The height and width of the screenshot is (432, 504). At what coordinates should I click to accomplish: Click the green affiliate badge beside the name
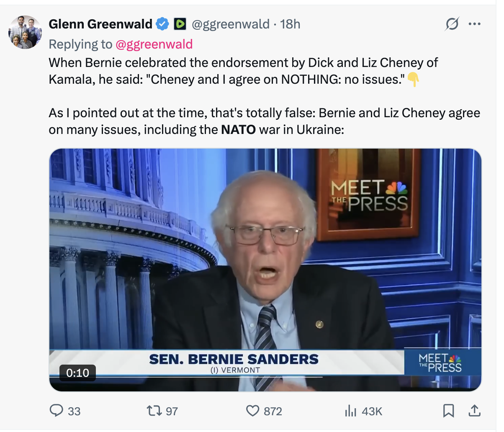[x=180, y=24]
